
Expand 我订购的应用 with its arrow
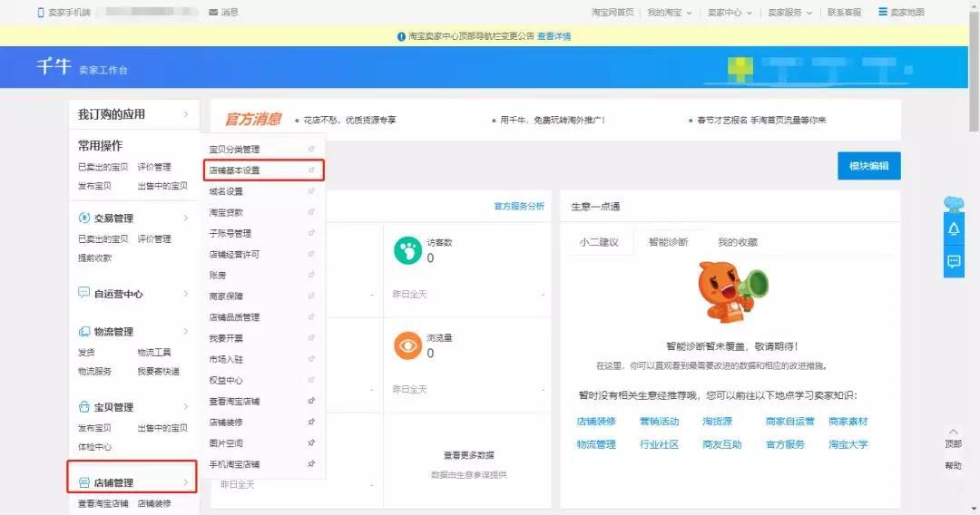[x=186, y=114]
